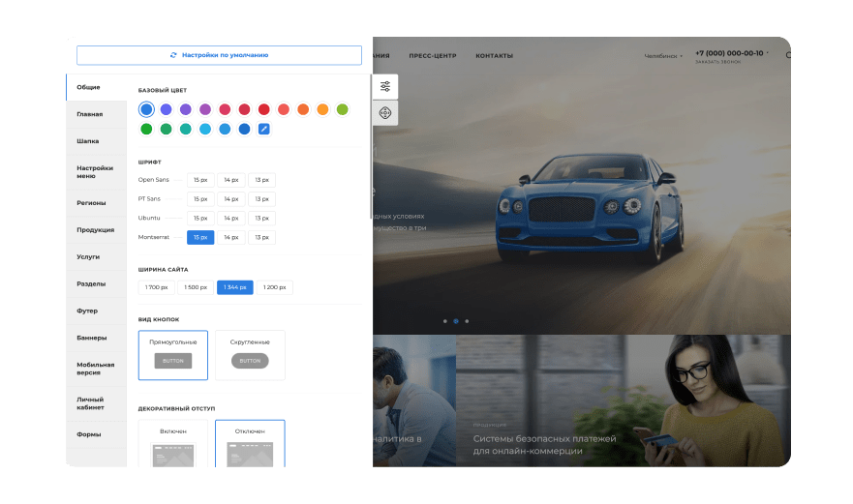Image resolution: width=853 pixels, height=504 pixels.
Task: Open the Настройки меню tab
Action: click(96, 172)
